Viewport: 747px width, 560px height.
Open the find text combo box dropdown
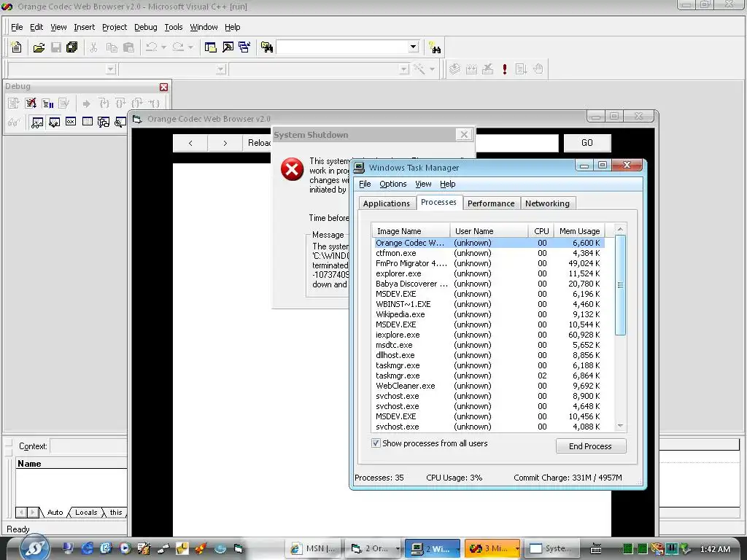[414, 47]
